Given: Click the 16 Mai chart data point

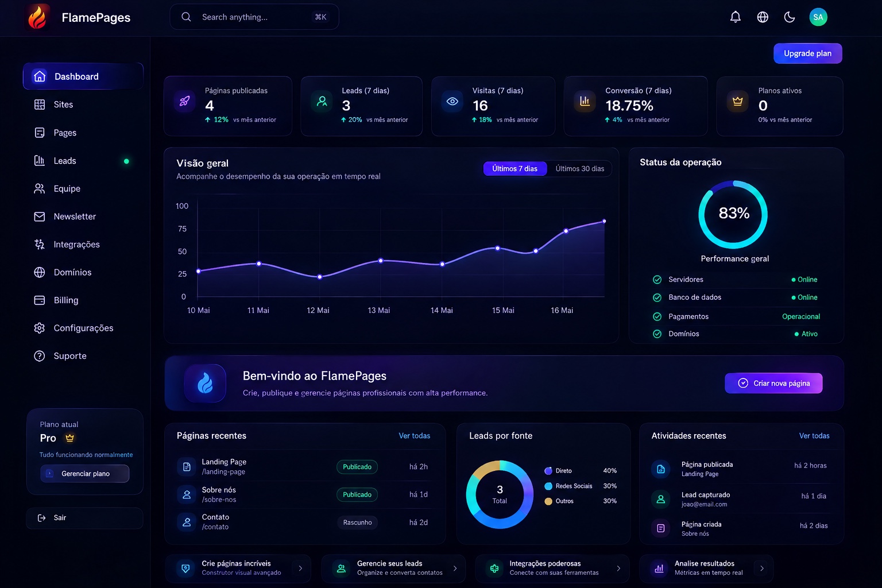Looking at the screenshot, I should (x=566, y=231).
